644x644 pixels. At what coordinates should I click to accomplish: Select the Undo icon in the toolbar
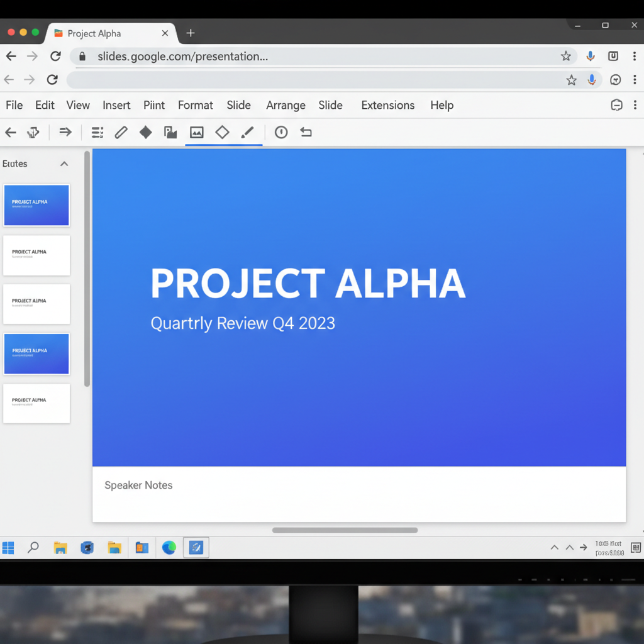[x=11, y=132]
